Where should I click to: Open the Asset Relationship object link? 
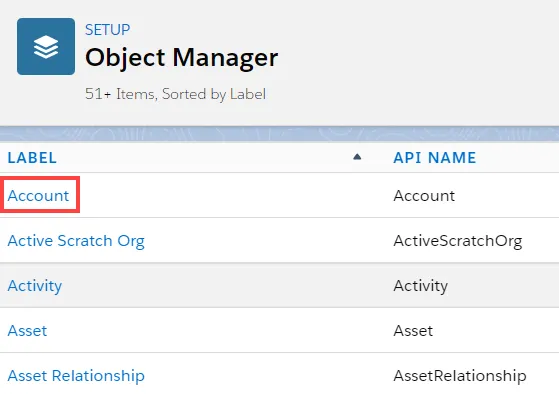(76, 376)
